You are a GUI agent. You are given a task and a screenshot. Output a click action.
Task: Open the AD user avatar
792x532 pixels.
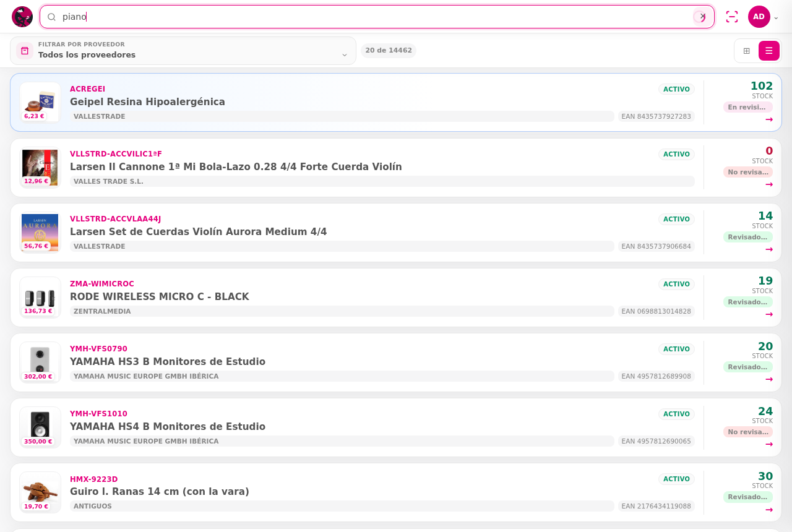tap(759, 17)
